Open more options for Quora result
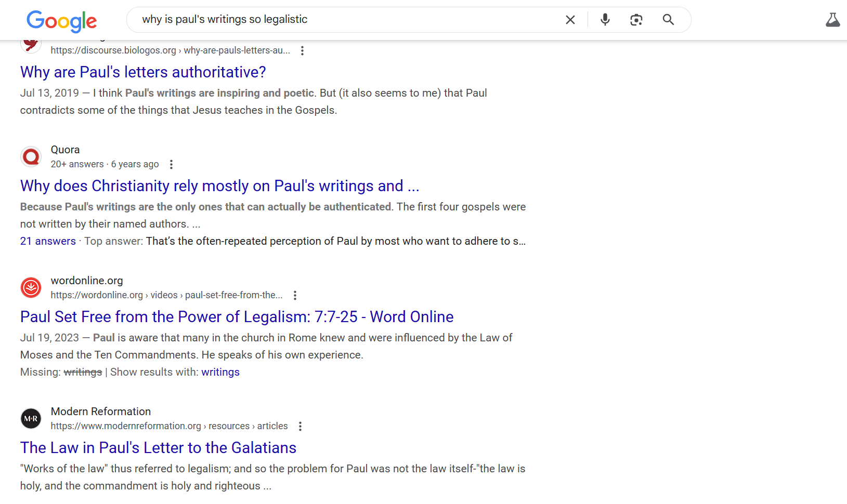847x504 pixels. point(171,164)
